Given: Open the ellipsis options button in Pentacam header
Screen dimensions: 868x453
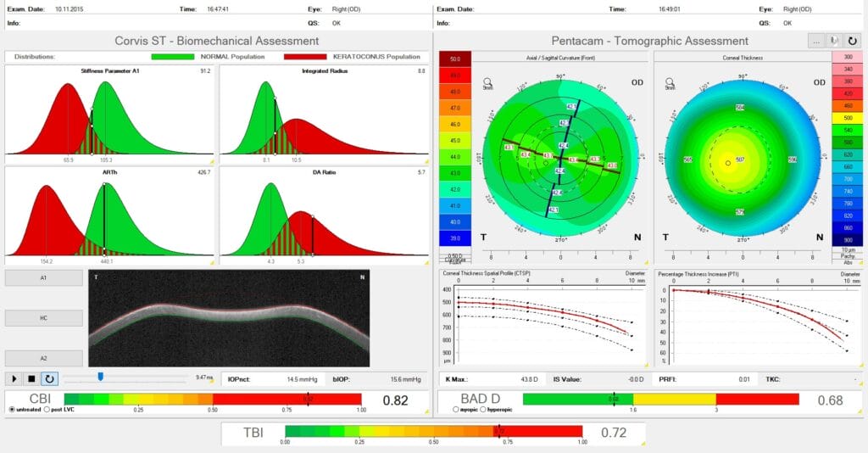Looking at the screenshot, I should point(816,41).
